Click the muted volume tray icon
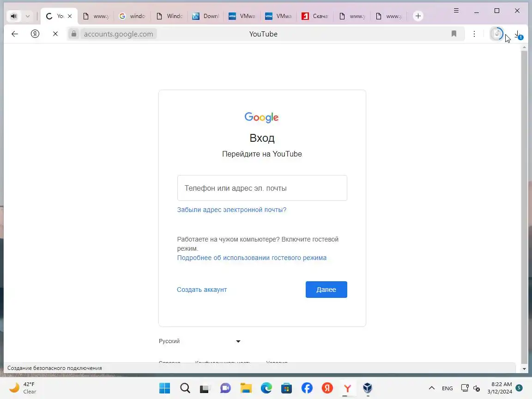Image resolution: width=532 pixels, height=399 pixels. coord(477,388)
